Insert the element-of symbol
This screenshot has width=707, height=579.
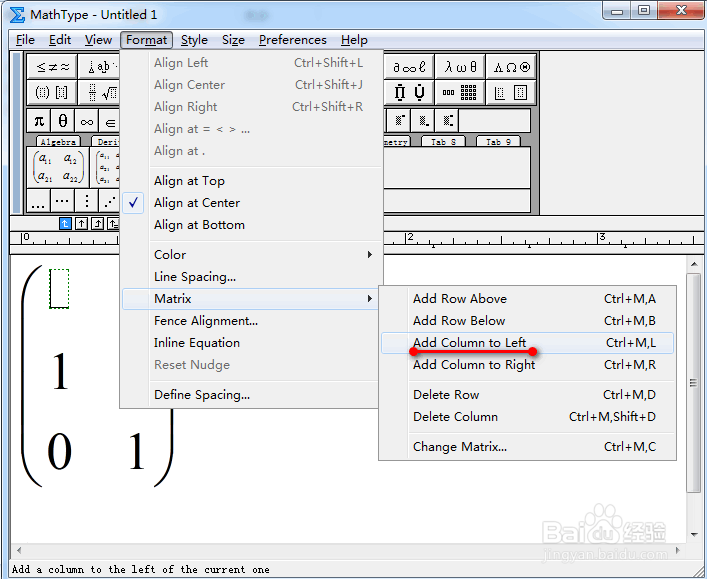coord(110,120)
